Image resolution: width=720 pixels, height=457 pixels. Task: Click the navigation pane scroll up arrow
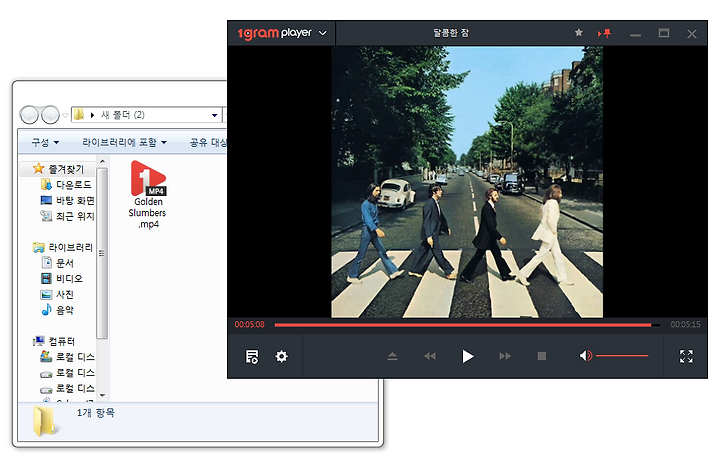102,161
